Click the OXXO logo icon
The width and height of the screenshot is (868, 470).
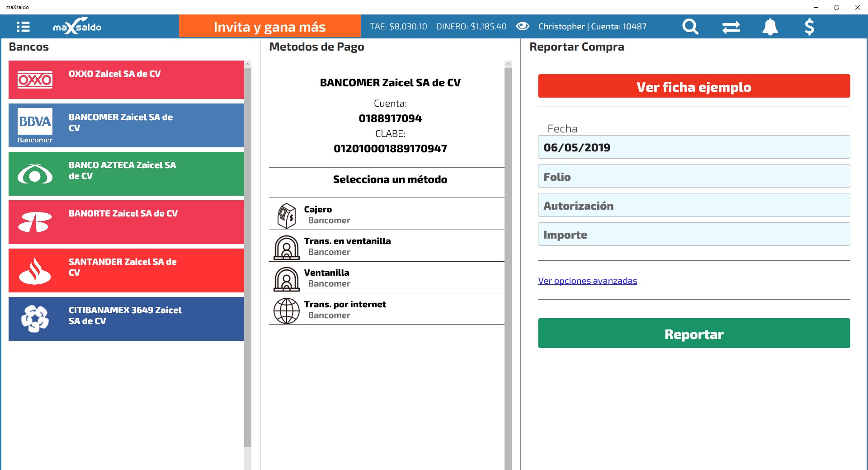[35, 80]
